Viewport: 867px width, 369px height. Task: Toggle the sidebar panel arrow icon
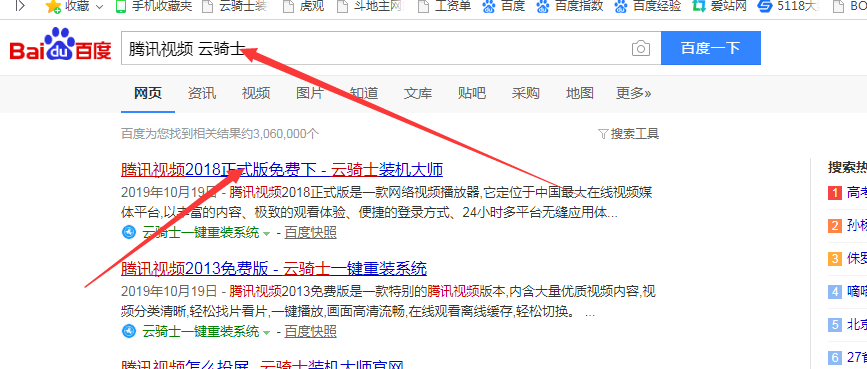(20, 6)
